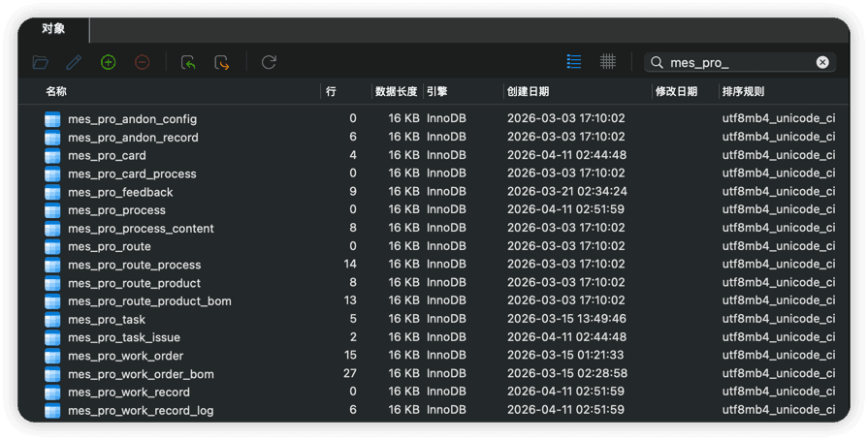This screenshot has width=868, height=440.
Task: Sort by the 名称 column header
Action: click(x=56, y=91)
